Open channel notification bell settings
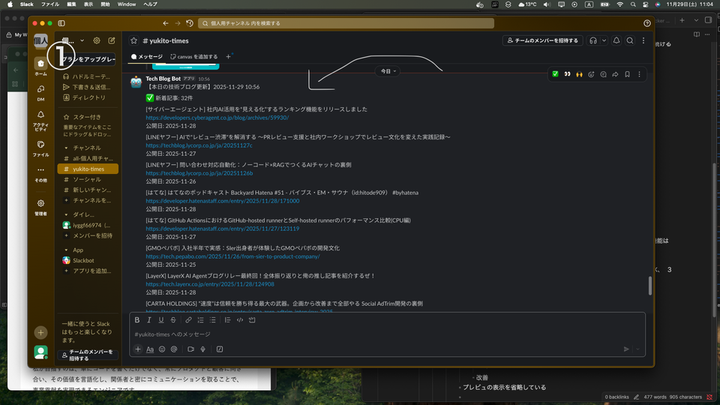 click(616, 41)
